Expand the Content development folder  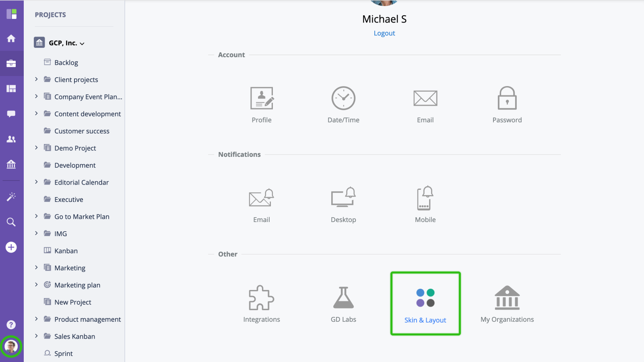click(36, 113)
